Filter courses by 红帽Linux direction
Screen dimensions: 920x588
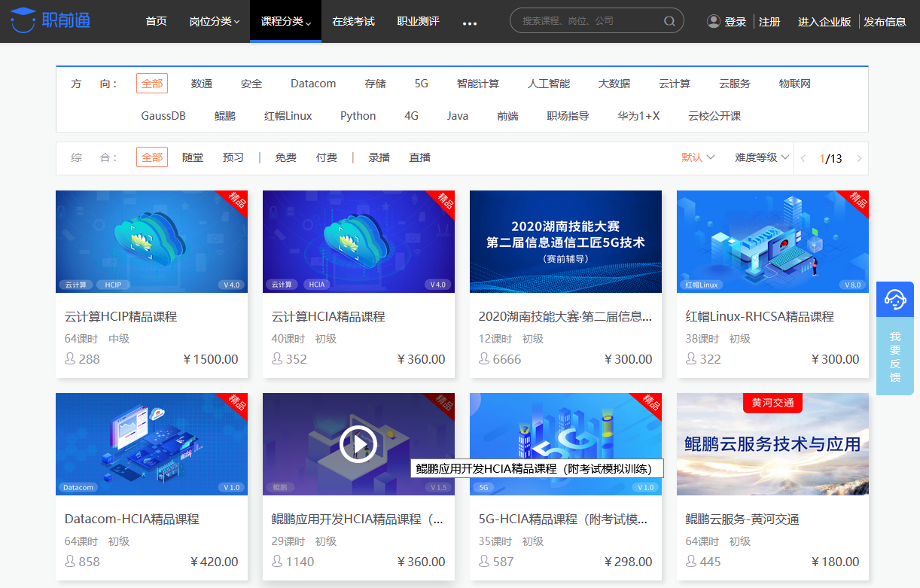(288, 116)
